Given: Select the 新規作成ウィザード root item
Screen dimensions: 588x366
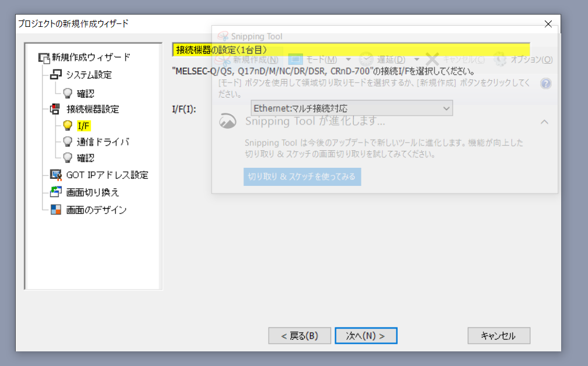Looking at the screenshot, I should 91,57.
